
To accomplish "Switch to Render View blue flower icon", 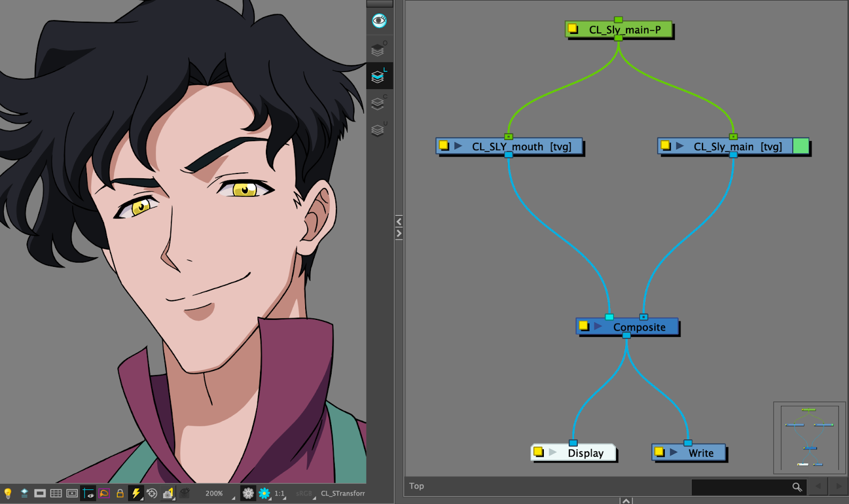I will tap(264, 493).
